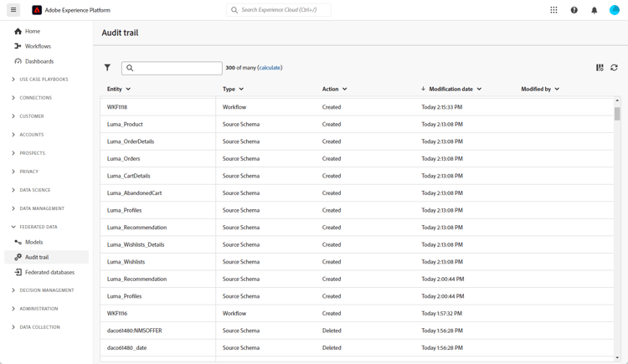Screen dimensions: 628x364
Task: Go to Workflows in the sidebar
Action: point(38,46)
